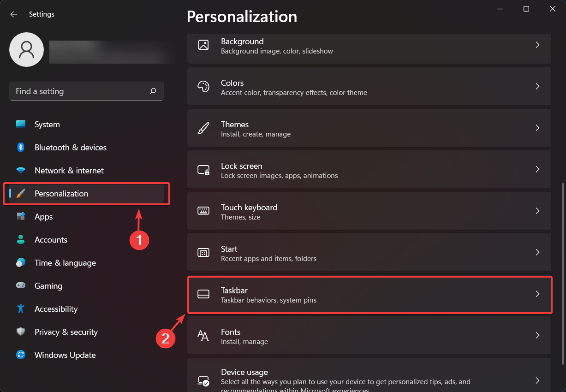
Task: Click the Find a setting search box
Action: [x=78, y=91]
